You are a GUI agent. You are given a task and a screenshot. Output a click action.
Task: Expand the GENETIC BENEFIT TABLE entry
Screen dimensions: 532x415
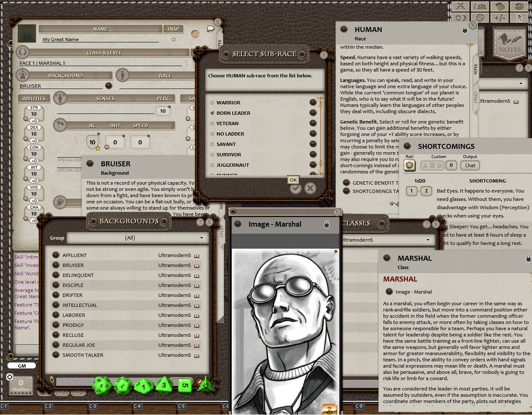tap(346, 183)
